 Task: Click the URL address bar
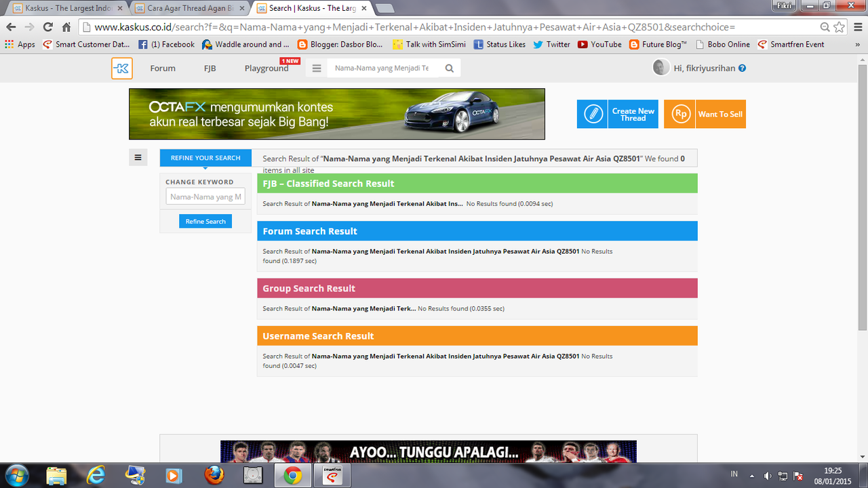[448, 27]
